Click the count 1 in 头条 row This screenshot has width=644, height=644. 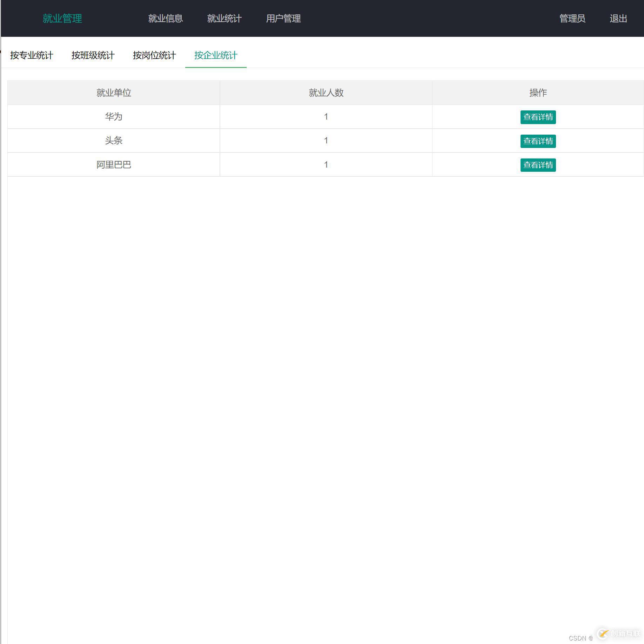tap(326, 141)
